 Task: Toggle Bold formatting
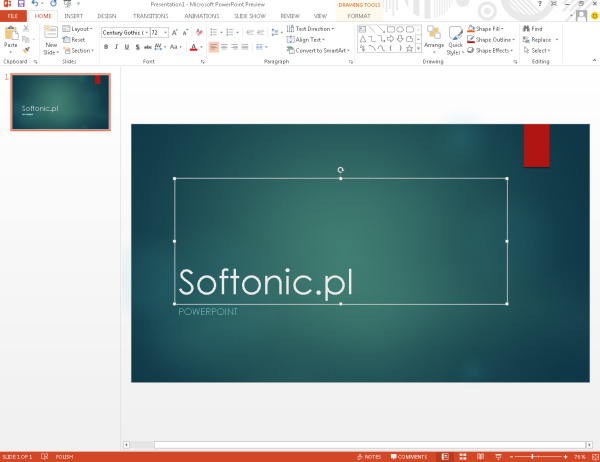106,47
